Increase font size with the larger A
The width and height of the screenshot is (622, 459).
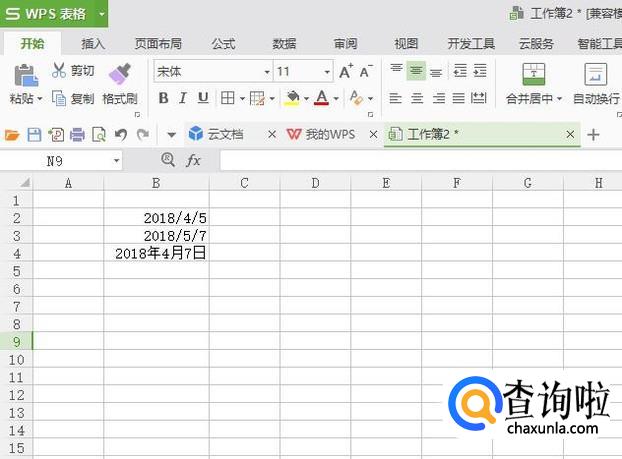(346, 71)
